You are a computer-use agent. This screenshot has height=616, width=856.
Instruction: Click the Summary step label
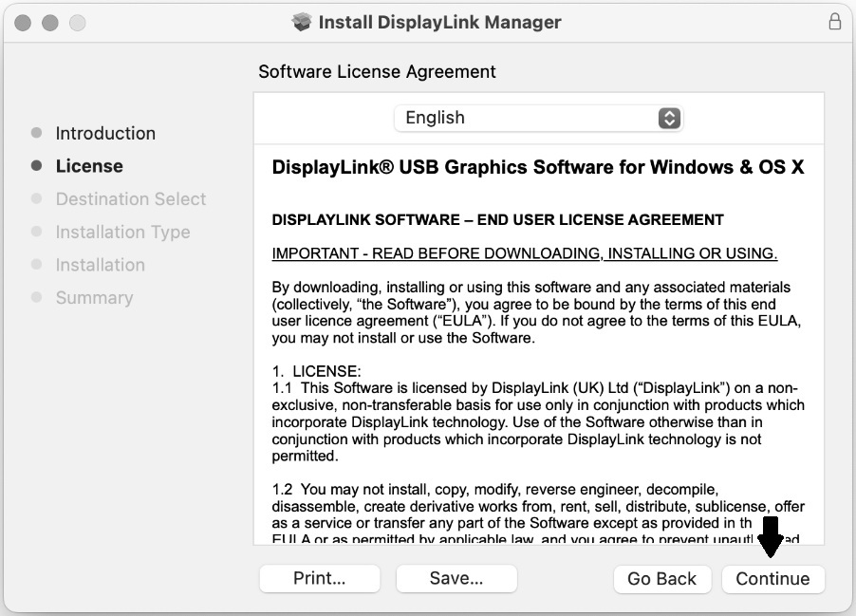tap(95, 298)
